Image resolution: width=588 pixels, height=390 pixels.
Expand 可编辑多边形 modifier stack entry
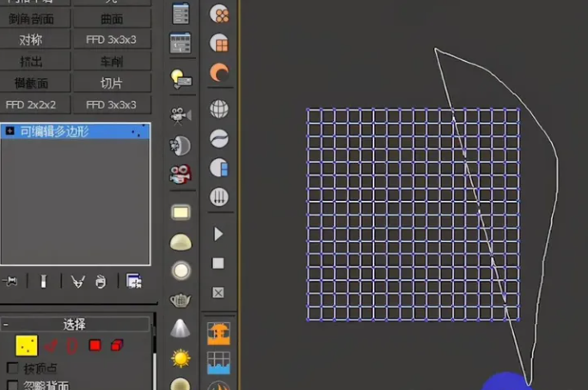(9, 131)
